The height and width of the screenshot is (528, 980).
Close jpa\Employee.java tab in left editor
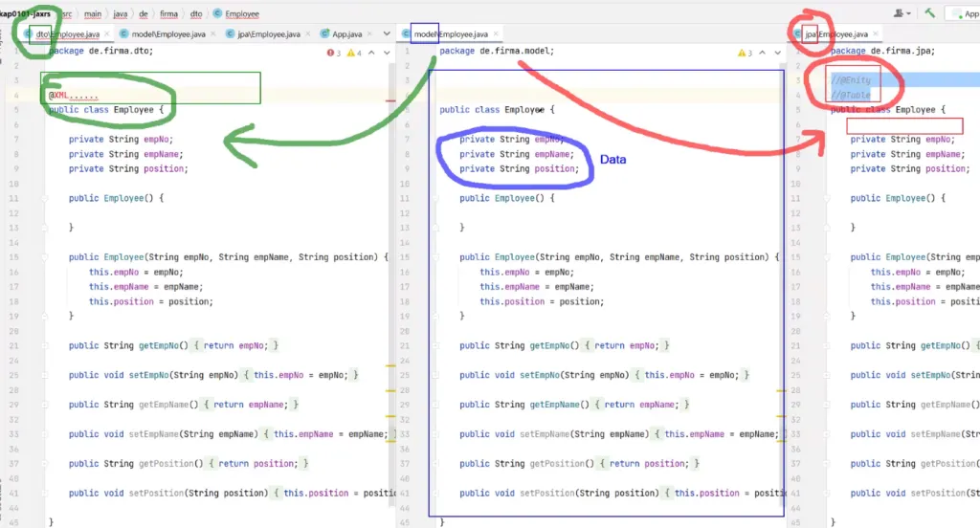pos(307,33)
